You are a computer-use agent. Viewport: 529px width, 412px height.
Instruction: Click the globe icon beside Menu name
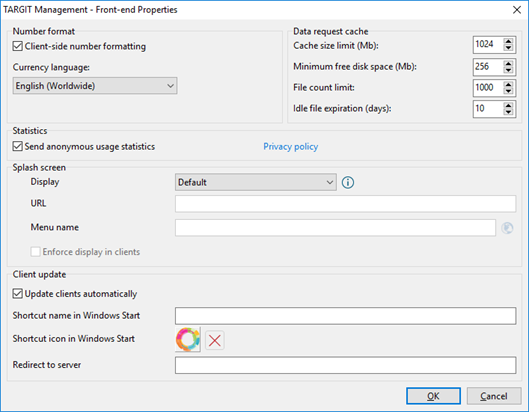[x=507, y=228]
